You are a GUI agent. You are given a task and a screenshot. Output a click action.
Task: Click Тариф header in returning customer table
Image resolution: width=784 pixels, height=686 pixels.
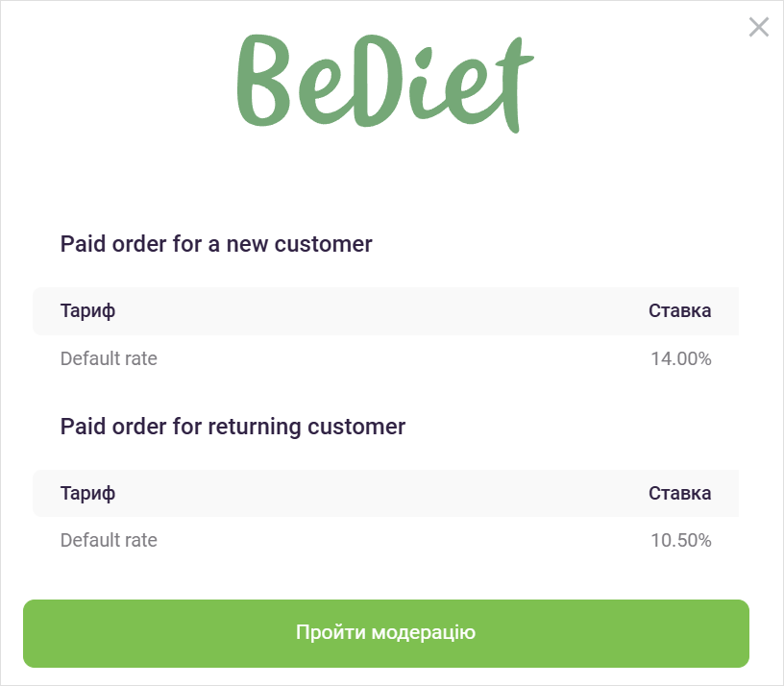87,493
